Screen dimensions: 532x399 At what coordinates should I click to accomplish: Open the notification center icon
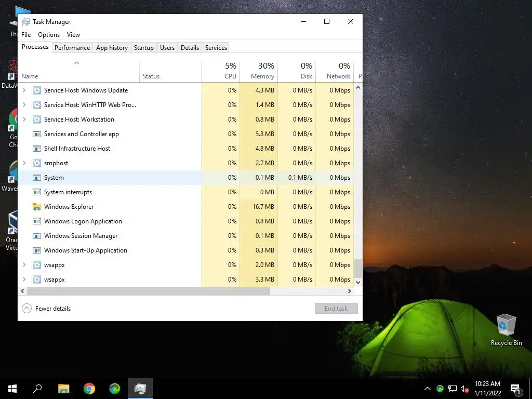515,389
